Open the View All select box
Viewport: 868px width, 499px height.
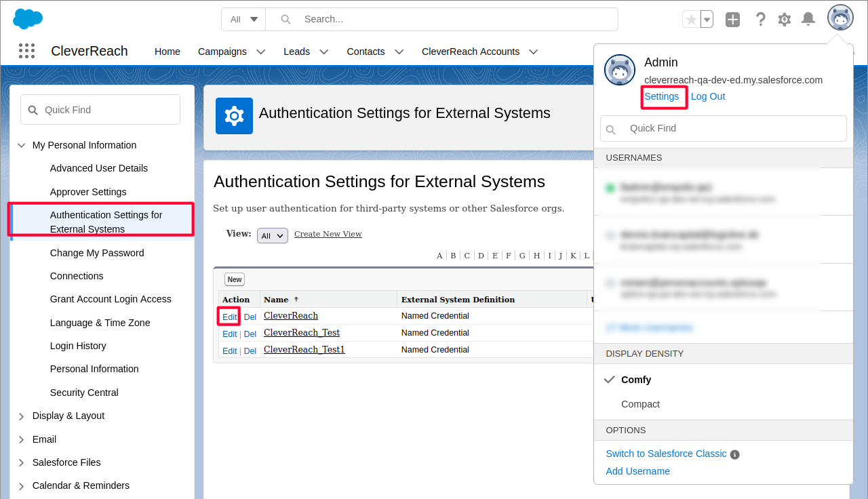(x=273, y=235)
